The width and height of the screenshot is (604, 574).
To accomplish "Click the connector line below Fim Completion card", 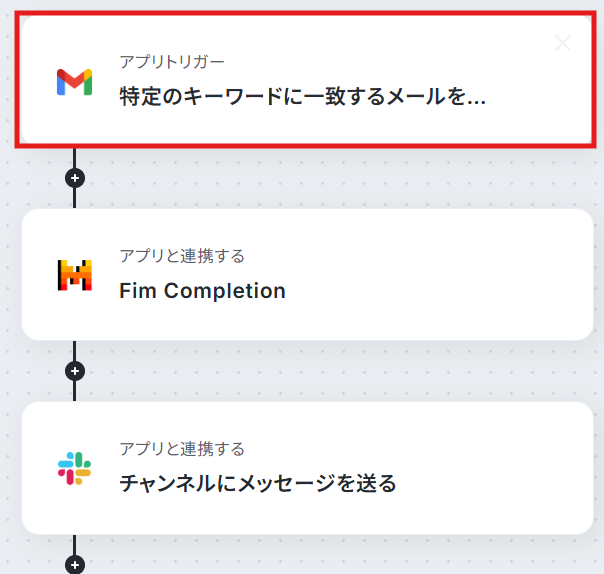I will pyautogui.click(x=74, y=351).
